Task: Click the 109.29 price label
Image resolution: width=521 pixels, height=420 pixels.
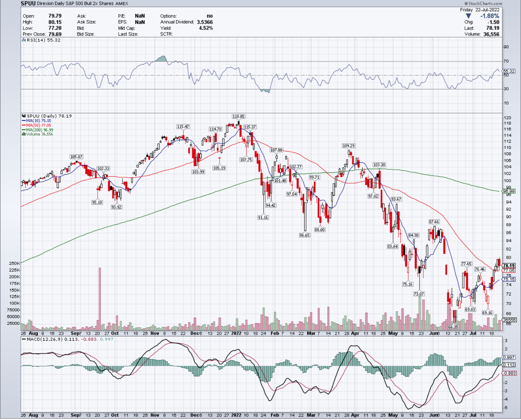Action: 349,146
